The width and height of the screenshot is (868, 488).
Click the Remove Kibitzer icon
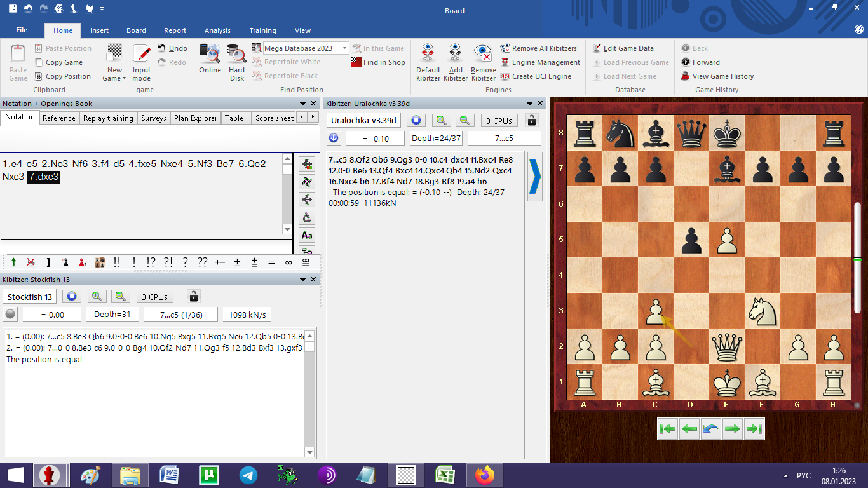click(483, 53)
